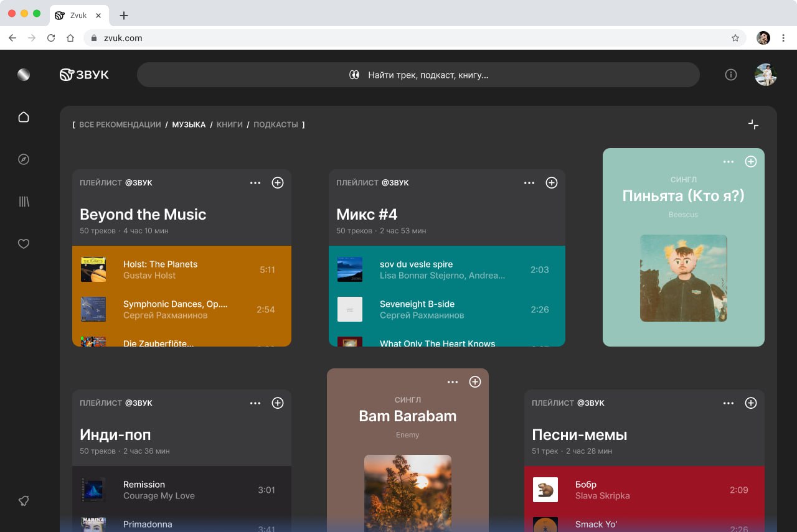Image resolution: width=797 pixels, height=532 pixels.
Task: Open the library collection icon in sidebar
Action: pos(24,202)
